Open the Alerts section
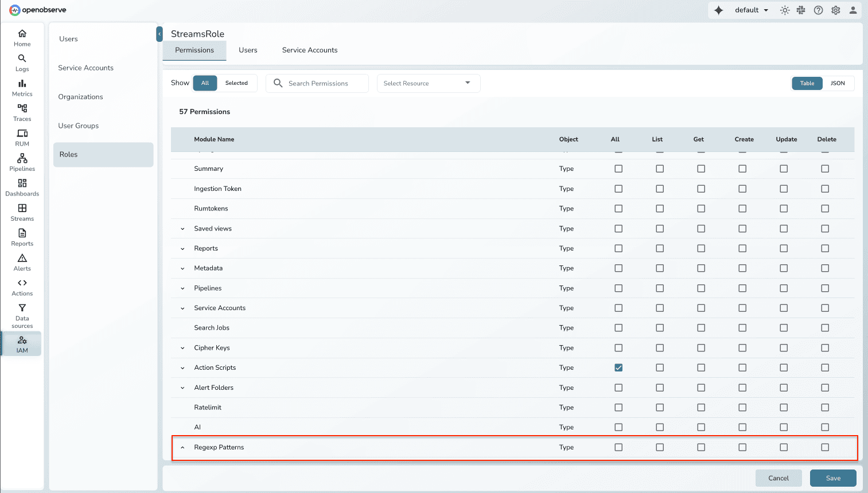The height and width of the screenshot is (493, 868). pos(22,263)
